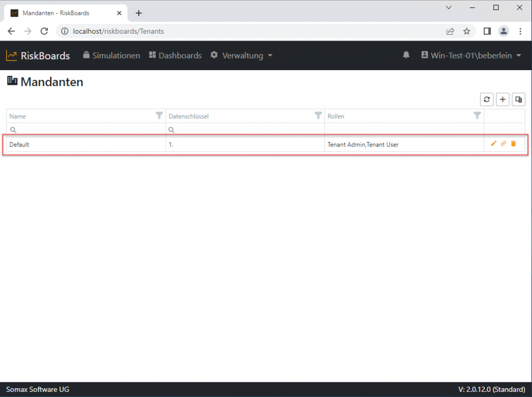This screenshot has height=397, width=532.
Task: Open the browser profile icon
Action: [x=503, y=31]
